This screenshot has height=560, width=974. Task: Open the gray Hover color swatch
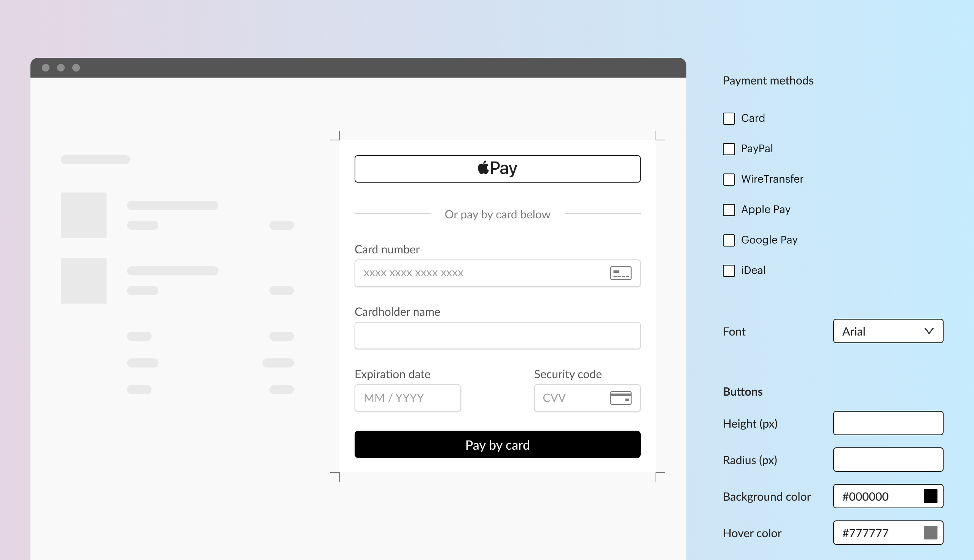click(x=930, y=532)
